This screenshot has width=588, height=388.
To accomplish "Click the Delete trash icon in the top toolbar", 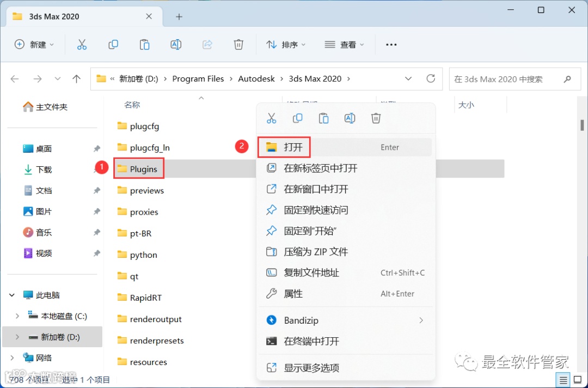I will 238,45.
